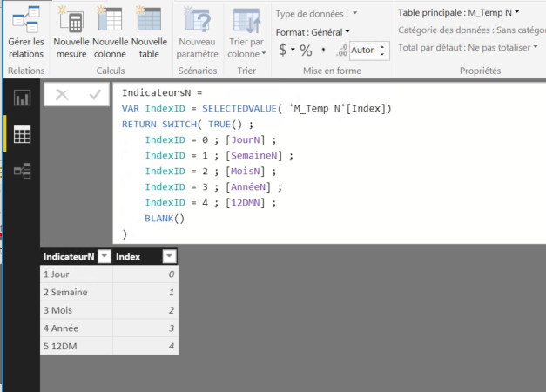Click SELECTEDVALUE function in formula
Image resolution: width=546 pixels, height=392 pixels.
click(239, 108)
